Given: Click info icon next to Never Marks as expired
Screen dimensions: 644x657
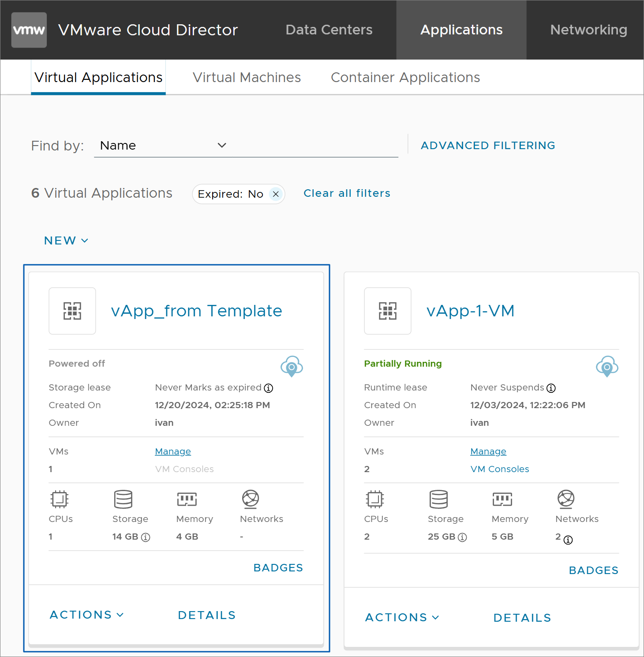Looking at the screenshot, I should [269, 388].
